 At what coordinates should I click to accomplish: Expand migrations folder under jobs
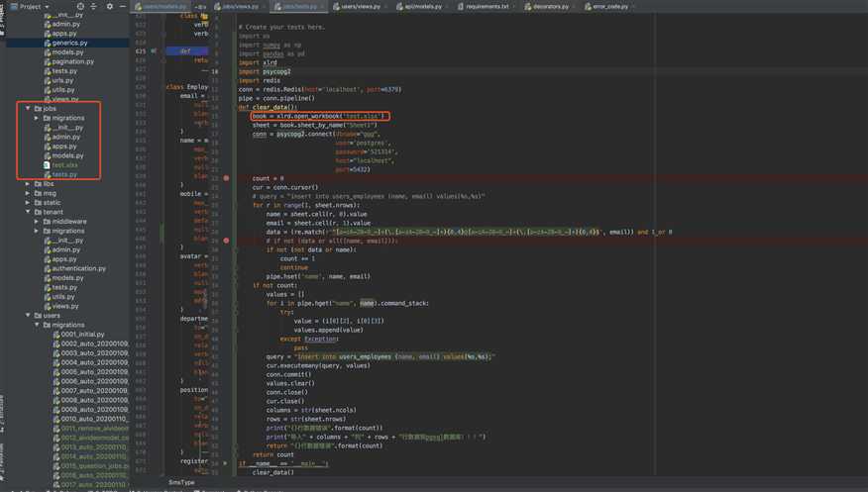37,118
